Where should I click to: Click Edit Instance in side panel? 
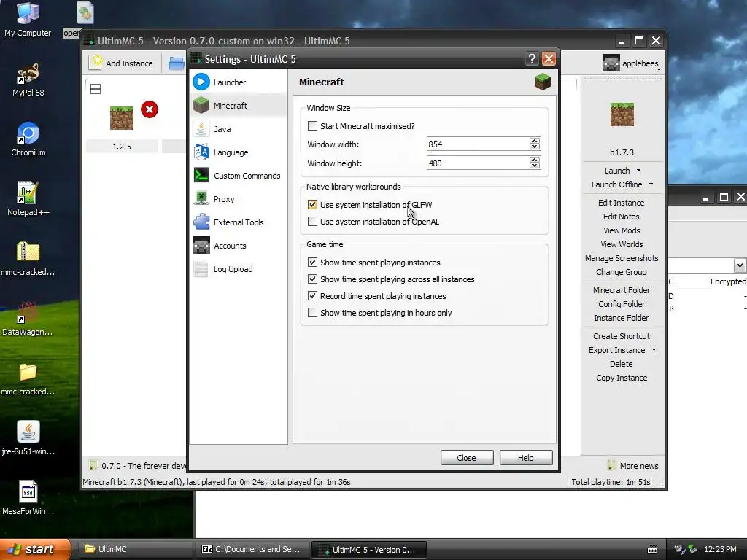pyautogui.click(x=622, y=203)
